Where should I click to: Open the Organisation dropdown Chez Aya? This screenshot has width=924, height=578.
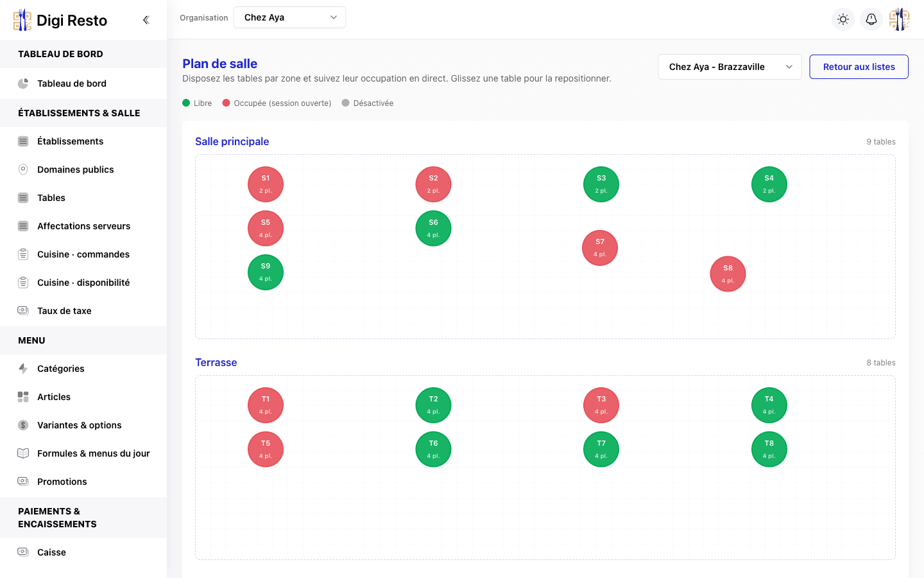click(290, 17)
